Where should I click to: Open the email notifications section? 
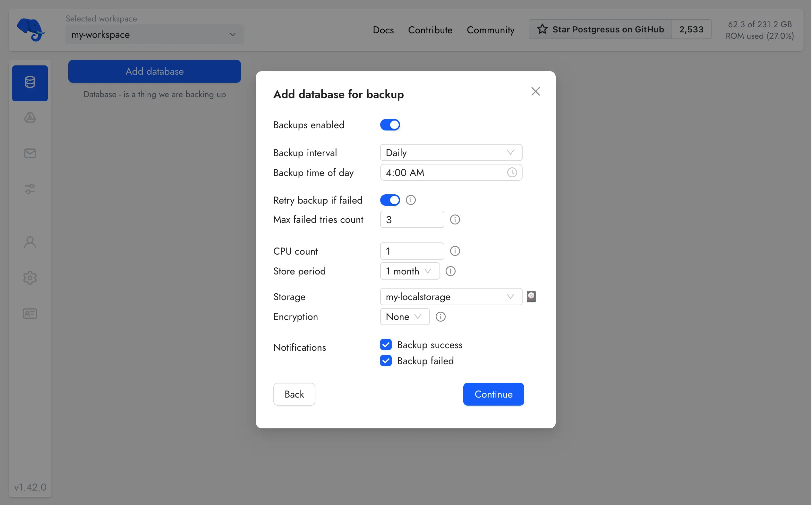(30, 153)
